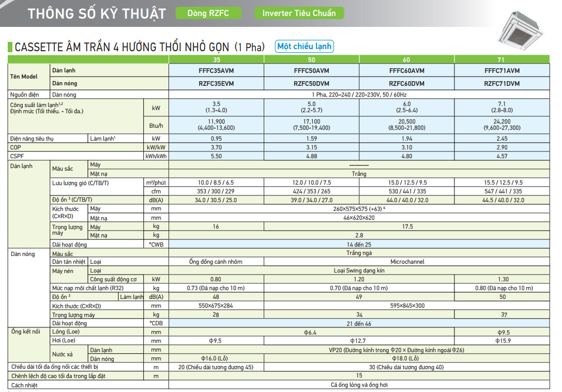The height and width of the screenshot is (392, 562).
Task: Click the 'Một chiều lạnh' label
Action: [305, 46]
